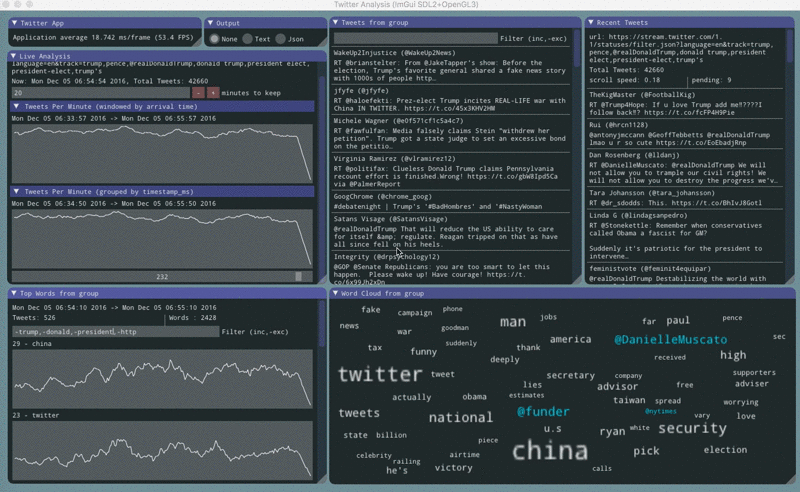Click the word victory in word cloud

point(454,468)
